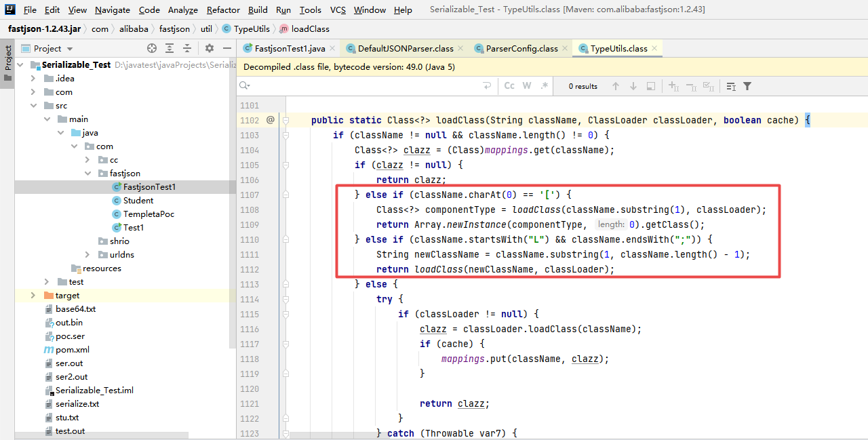The width and height of the screenshot is (868, 440).
Task: Open the Refactor menu
Action: pos(223,9)
